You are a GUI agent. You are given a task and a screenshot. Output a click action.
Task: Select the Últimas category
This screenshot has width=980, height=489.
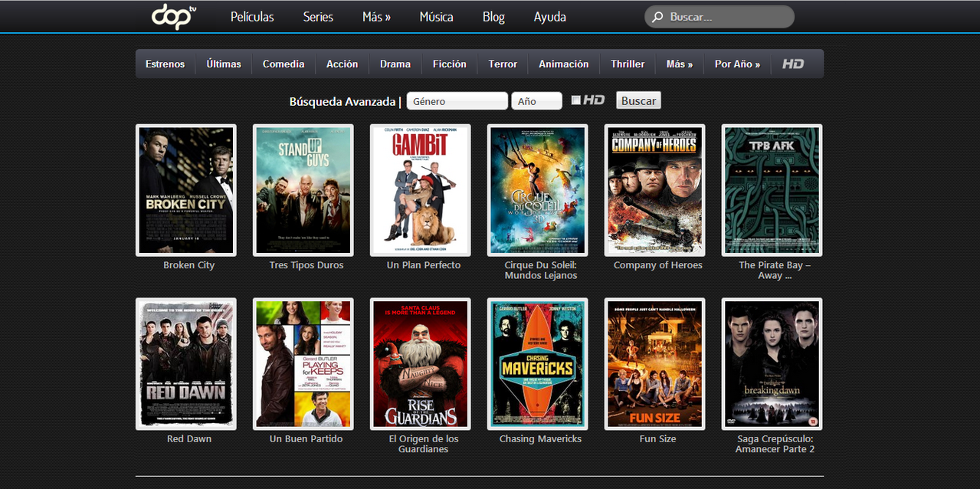(224, 64)
